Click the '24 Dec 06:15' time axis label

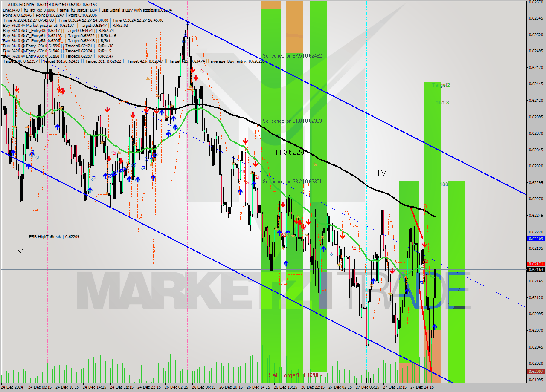[x=40, y=387]
